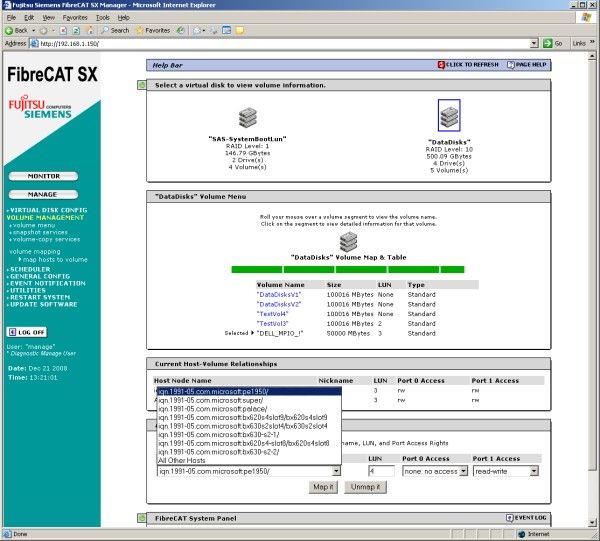Pick bx620s4slot9 host in the list
600x541 pixels.
(249, 417)
